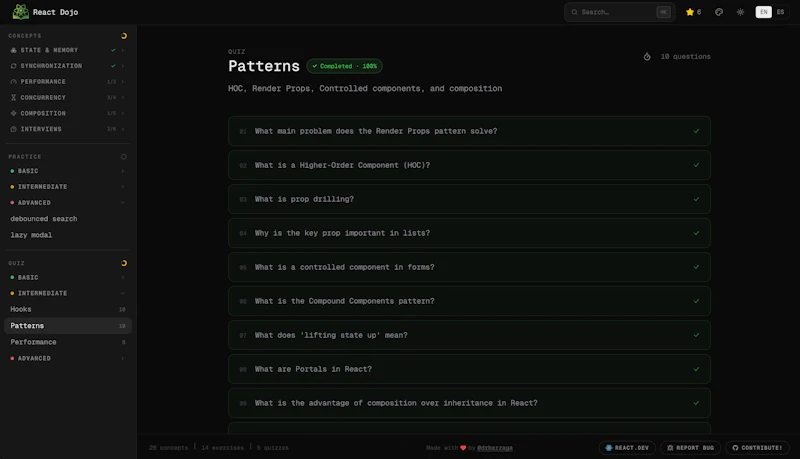This screenshot has height=459, width=800.
Task: Expand State & Memory chevron
Action: point(123,50)
